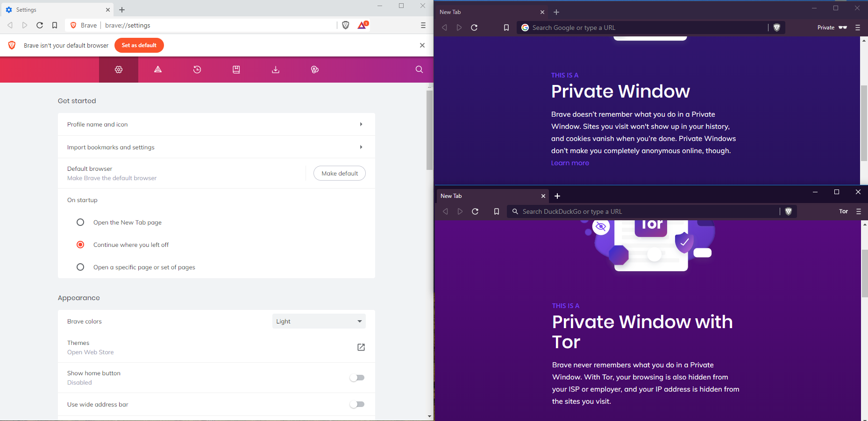Dismiss the default browser infobar
The height and width of the screenshot is (421, 868).
point(422,45)
